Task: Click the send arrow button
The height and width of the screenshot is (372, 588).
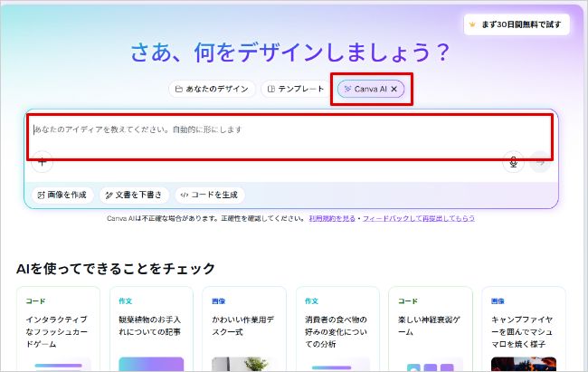Action: (540, 162)
